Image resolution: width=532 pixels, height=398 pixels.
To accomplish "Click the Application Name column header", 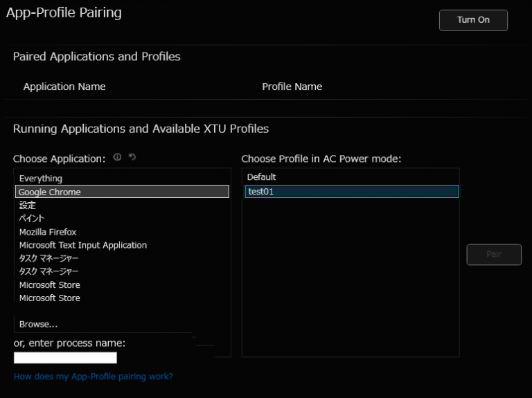I will (x=64, y=87).
